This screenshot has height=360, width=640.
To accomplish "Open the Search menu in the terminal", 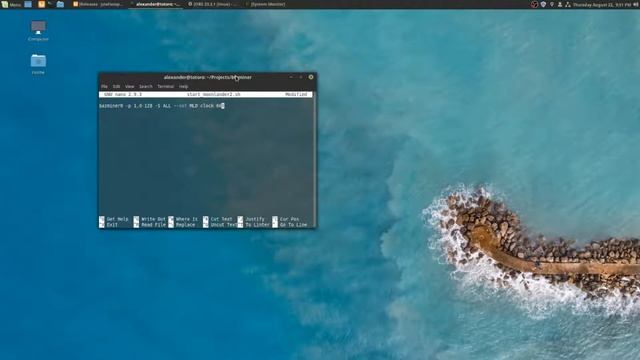I will pyautogui.click(x=146, y=87).
